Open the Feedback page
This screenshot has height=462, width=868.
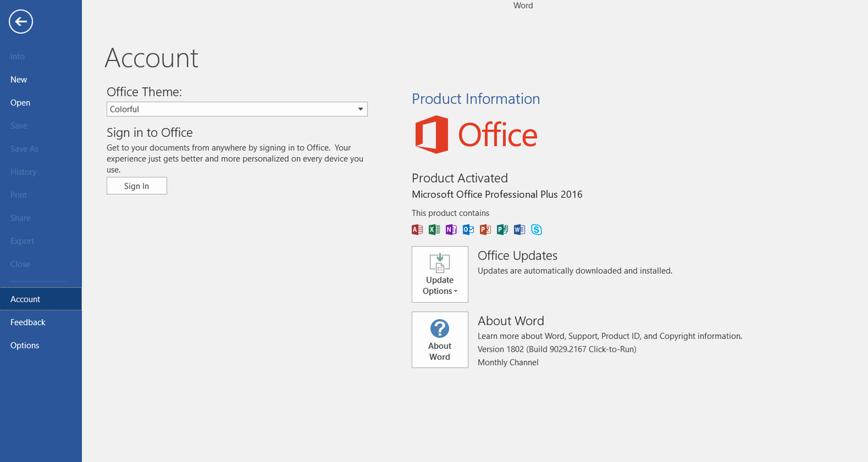pyautogui.click(x=41, y=322)
